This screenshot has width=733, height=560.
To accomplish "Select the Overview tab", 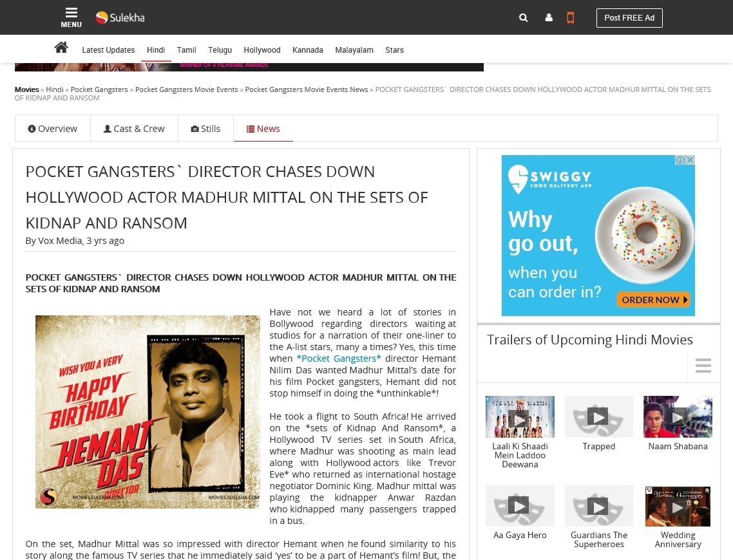I will 53,129.
